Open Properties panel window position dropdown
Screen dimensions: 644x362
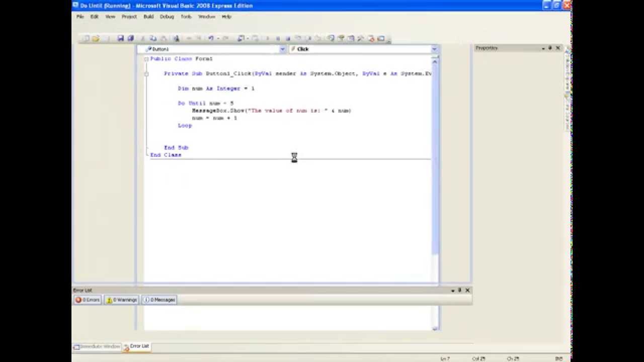(543, 48)
